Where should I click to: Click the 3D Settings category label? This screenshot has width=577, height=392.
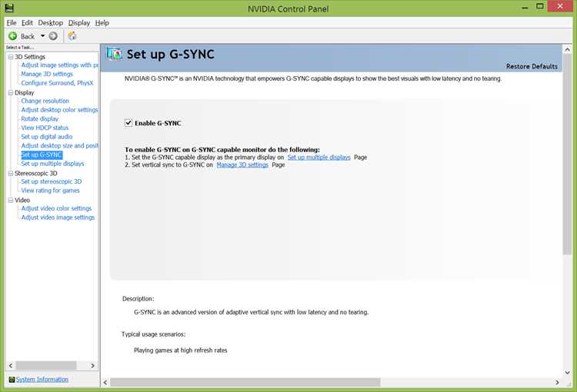coord(30,57)
